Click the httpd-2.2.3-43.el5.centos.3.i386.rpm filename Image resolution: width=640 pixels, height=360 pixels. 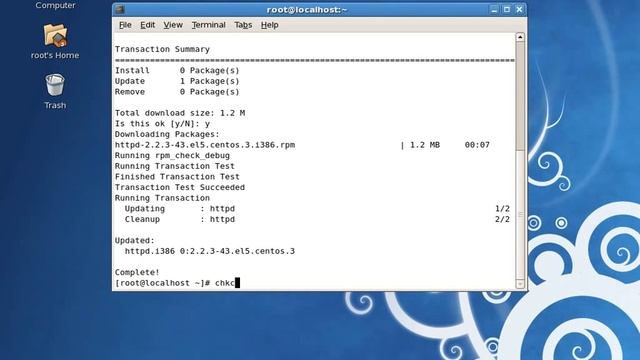204,145
